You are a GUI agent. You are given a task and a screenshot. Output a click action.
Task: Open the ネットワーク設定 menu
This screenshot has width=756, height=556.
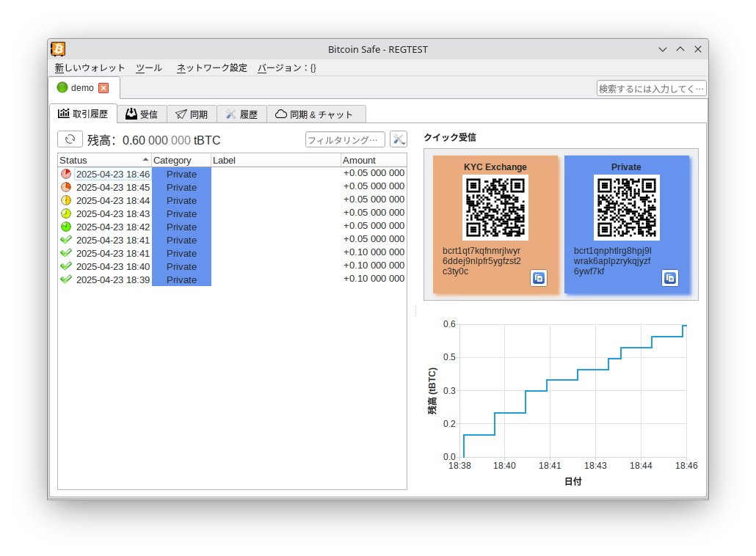pos(211,68)
